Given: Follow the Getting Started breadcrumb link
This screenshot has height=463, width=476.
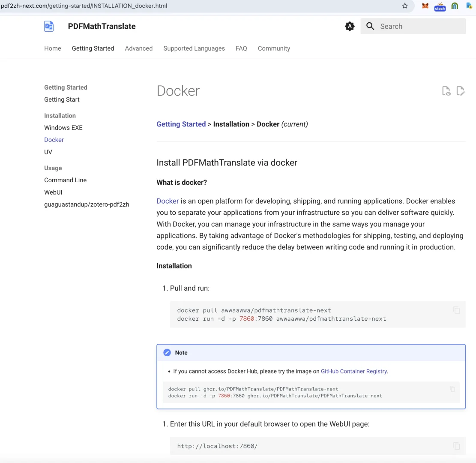Looking at the screenshot, I should click(x=181, y=124).
